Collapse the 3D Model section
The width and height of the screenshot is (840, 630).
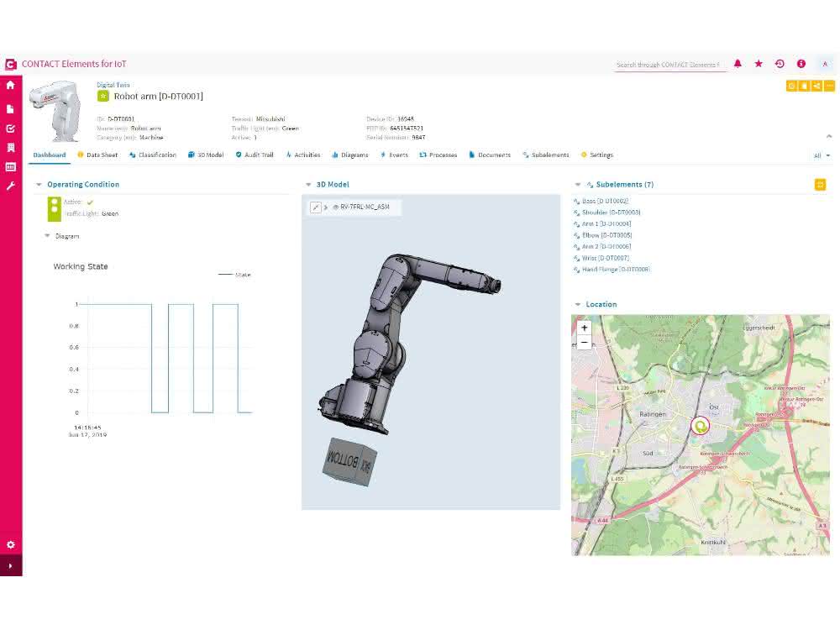[x=308, y=185]
